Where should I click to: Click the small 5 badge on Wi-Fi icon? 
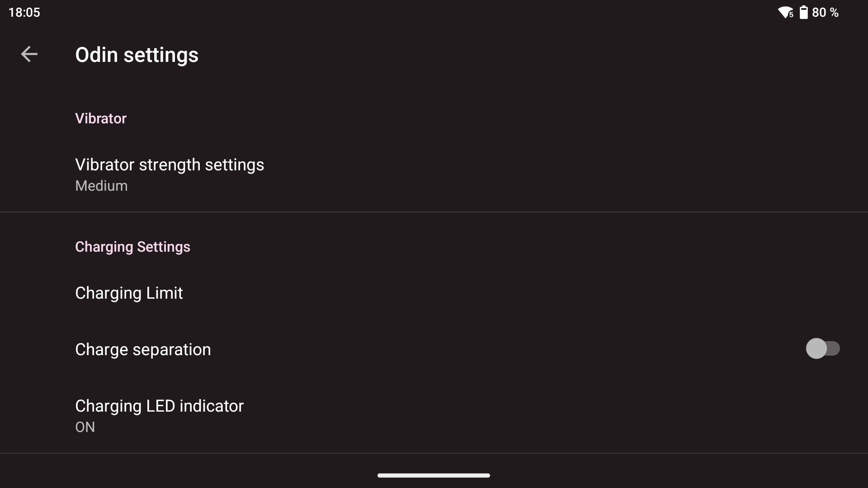(791, 15)
